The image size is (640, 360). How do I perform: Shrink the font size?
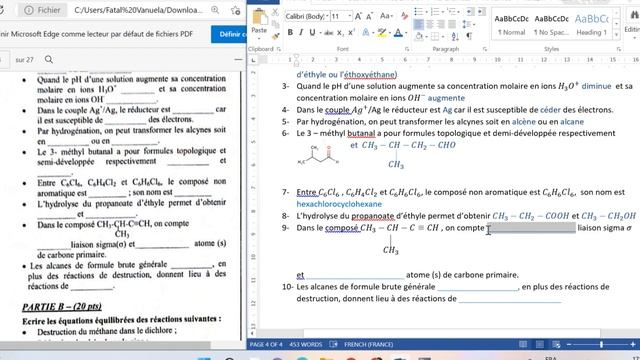coord(369,16)
